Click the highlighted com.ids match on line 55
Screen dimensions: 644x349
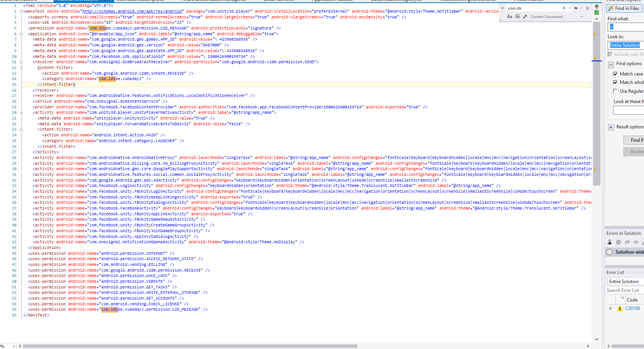click(x=110, y=310)
